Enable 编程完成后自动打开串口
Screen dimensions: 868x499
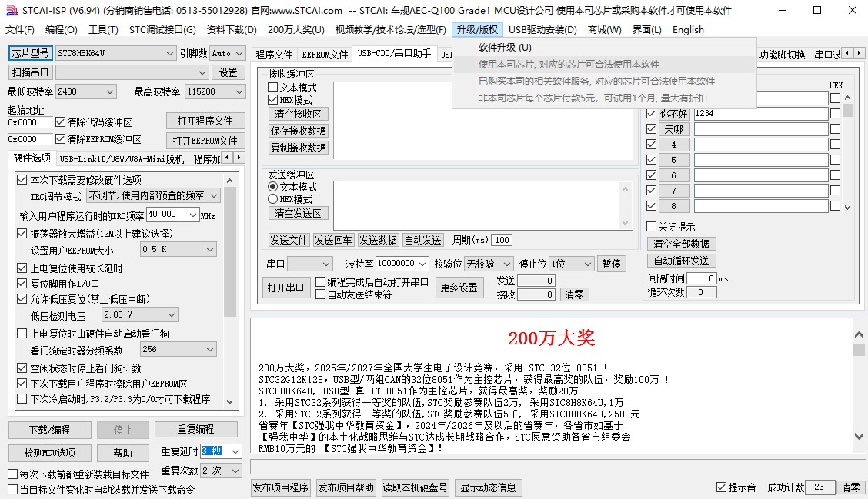click(x=321, y=281)
